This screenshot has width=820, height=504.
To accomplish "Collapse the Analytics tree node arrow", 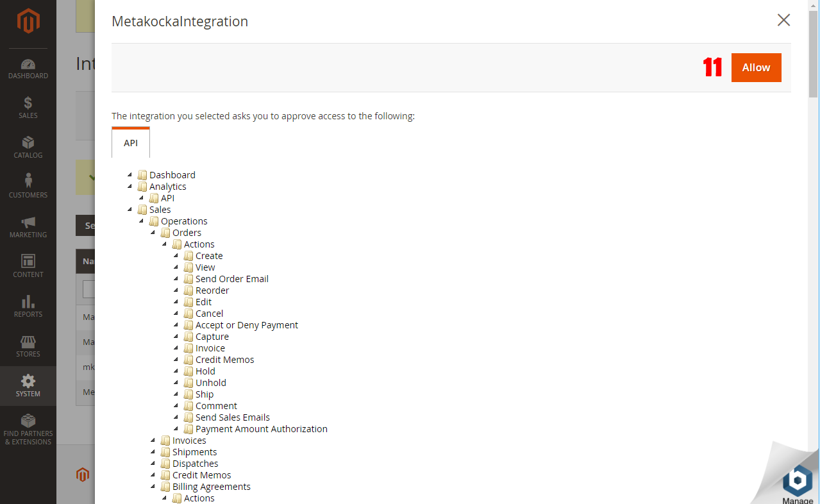I will [130, 186].
